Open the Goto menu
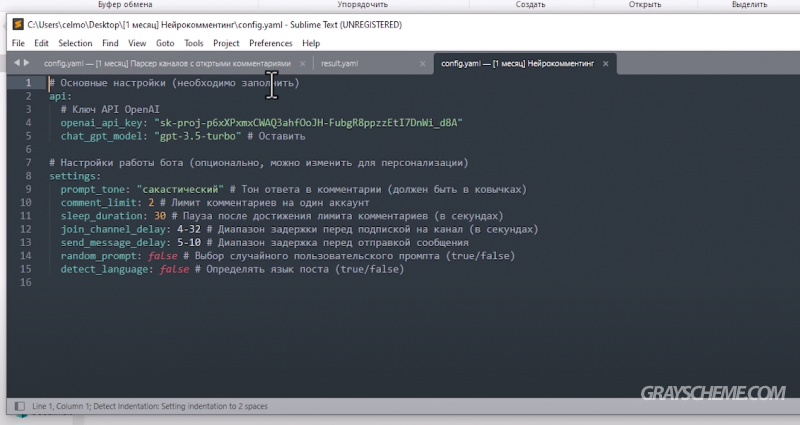 pos(165,43)
